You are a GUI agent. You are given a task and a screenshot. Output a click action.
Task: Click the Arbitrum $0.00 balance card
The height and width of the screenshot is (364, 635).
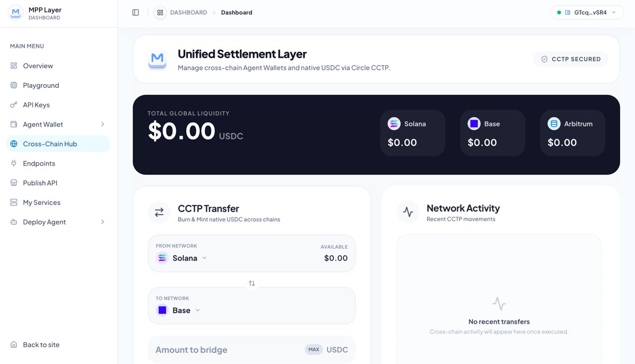point(573,133)
